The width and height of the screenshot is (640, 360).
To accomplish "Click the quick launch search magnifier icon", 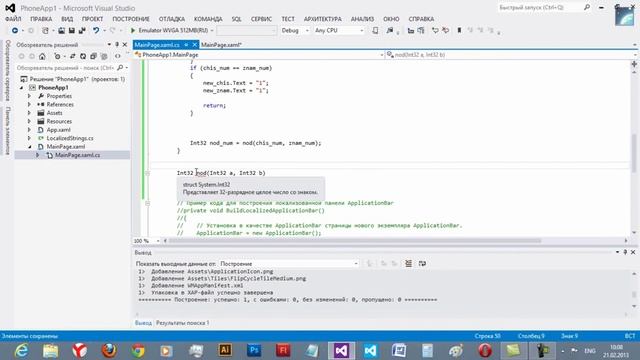I will pyautogui.click(x=587, y=7).
